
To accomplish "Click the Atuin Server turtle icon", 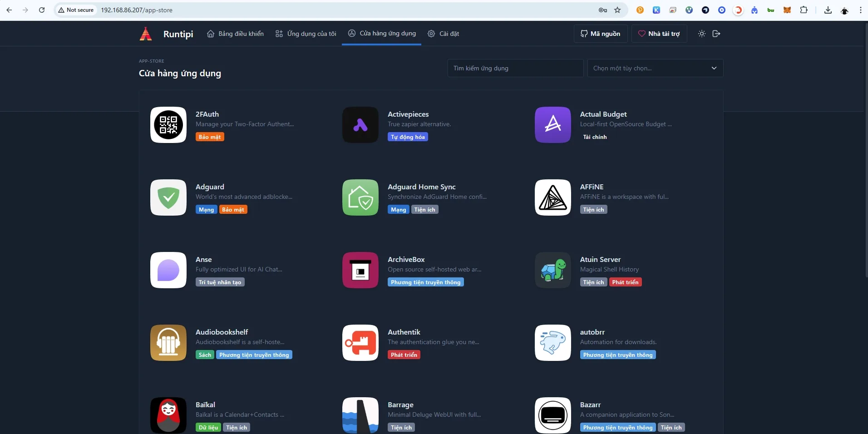I will click(553, 270).
